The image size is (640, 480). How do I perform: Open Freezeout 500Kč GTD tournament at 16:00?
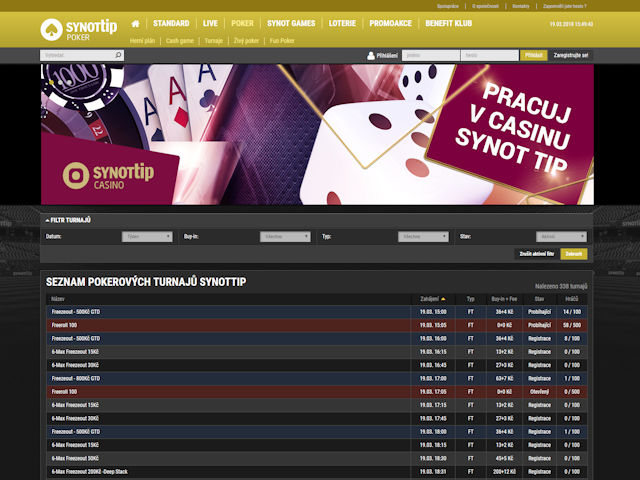[x=316, y=338]
